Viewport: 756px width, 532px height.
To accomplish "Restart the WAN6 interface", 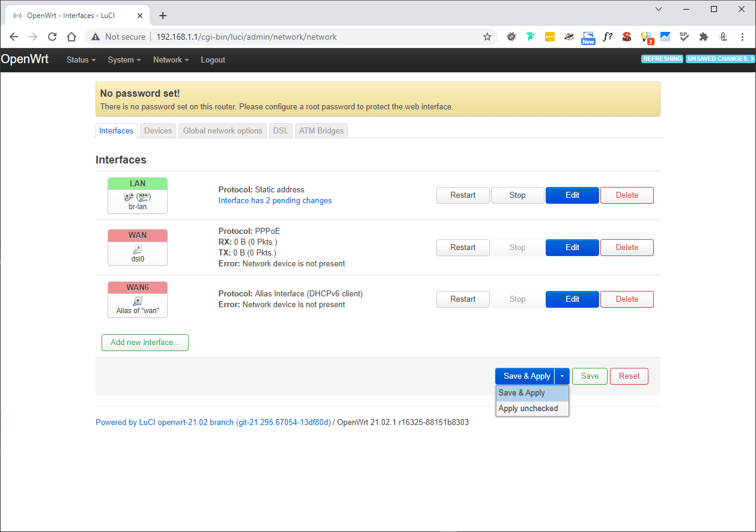I will point(463,299).
